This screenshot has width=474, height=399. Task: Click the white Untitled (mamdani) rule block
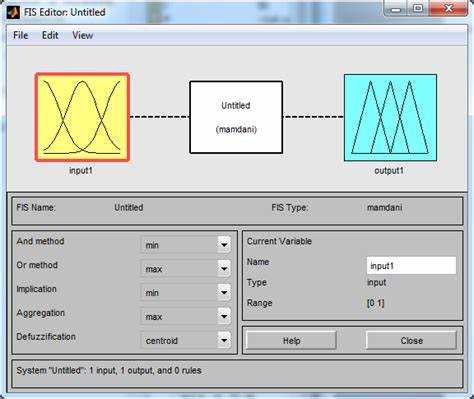pos(236,117)
